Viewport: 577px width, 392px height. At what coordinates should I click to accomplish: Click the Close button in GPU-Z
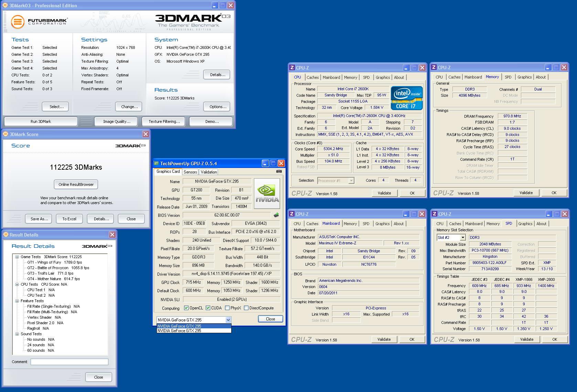[x=270, y=319]
